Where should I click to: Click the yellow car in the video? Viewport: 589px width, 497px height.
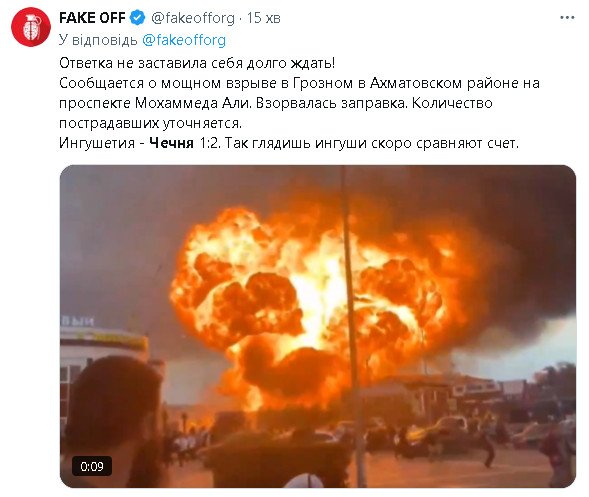pyautogui.click(x=437, y=429)
